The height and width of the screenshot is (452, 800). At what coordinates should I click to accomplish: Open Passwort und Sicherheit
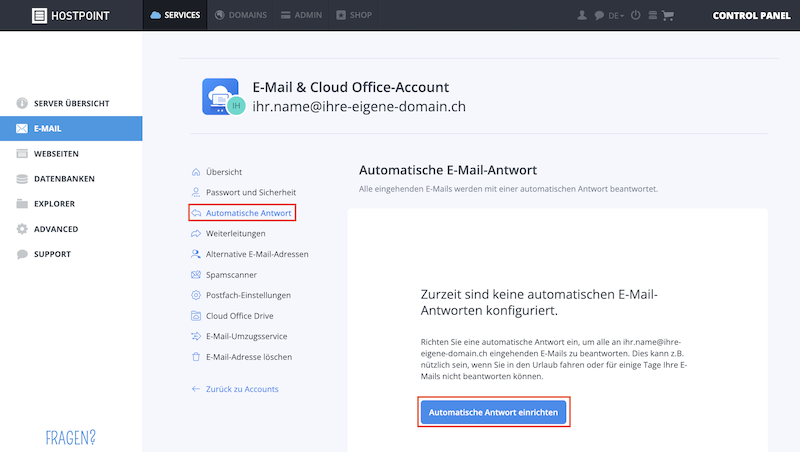pyautogui.click(x=251, y=192)
